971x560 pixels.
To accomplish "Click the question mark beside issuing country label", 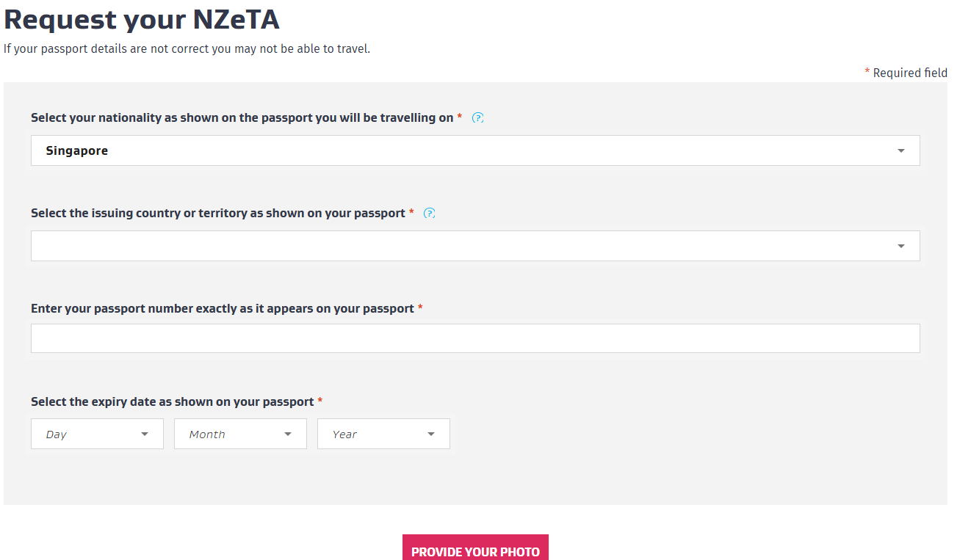I will coord(430,213).
